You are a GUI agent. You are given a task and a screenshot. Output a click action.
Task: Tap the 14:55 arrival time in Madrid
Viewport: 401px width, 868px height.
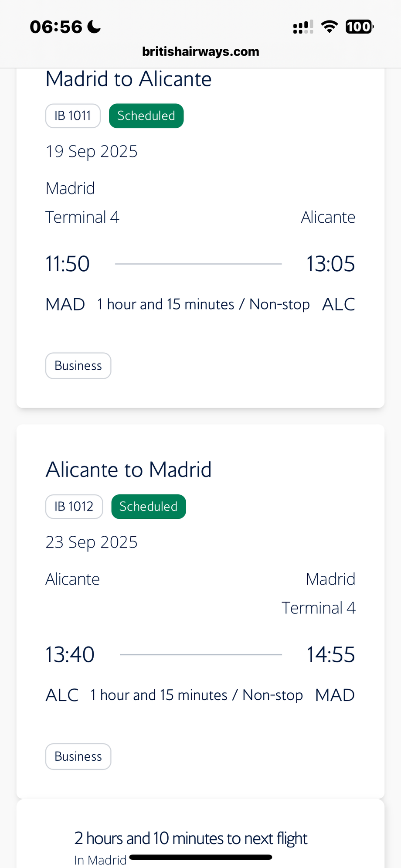click(330, 654)
